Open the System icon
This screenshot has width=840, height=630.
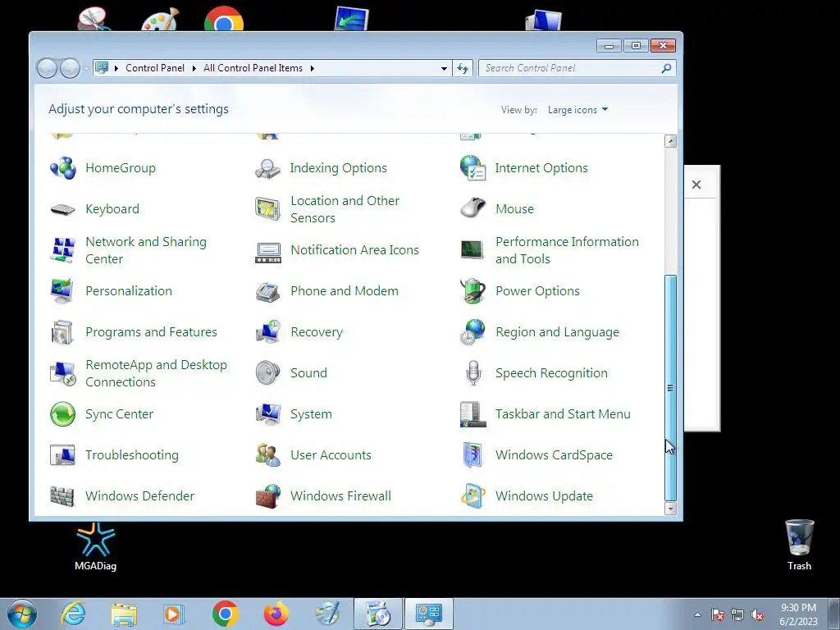(x=268, y=414)
